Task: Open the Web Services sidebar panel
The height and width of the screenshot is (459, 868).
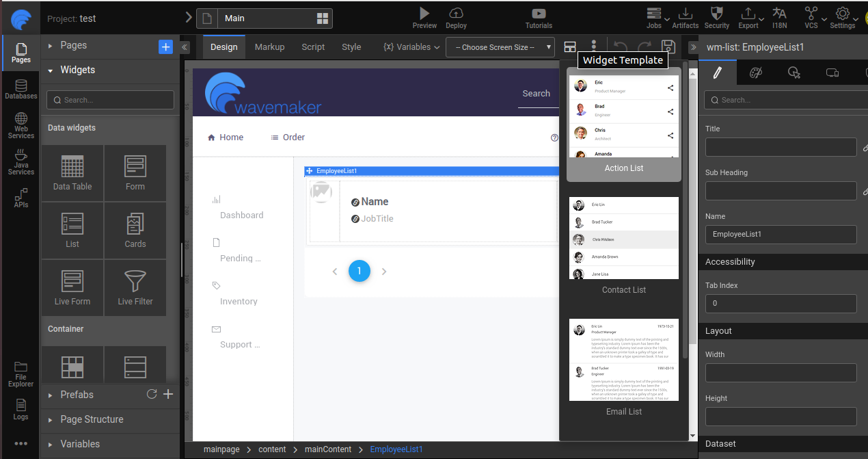Action: (x=21, y=126)
